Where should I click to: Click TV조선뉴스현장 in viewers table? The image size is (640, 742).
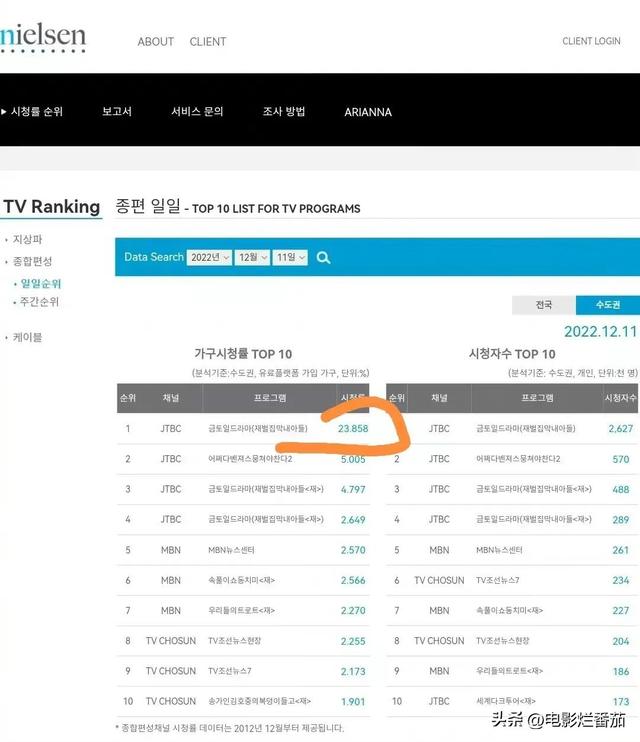[x=503, y=641]
